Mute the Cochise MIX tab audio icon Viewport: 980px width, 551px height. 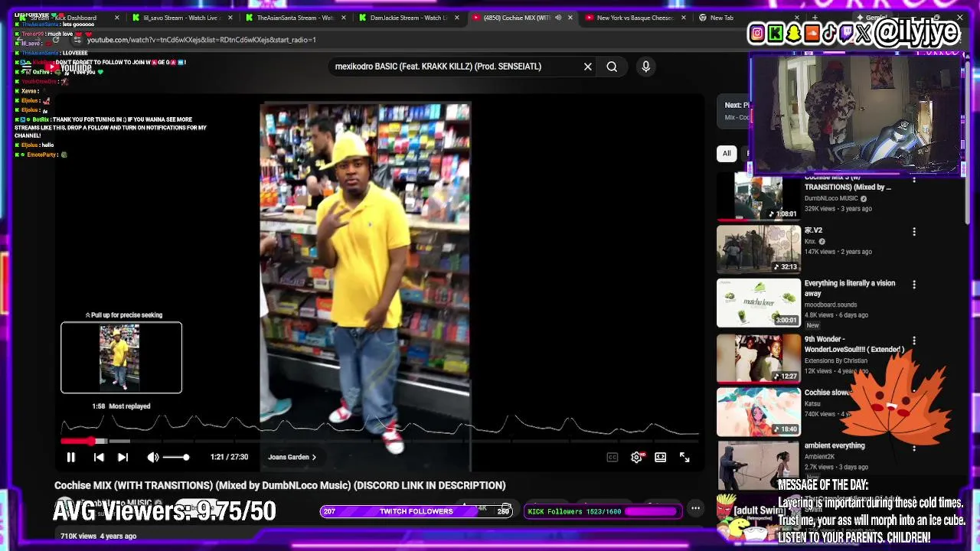point(558,18)
